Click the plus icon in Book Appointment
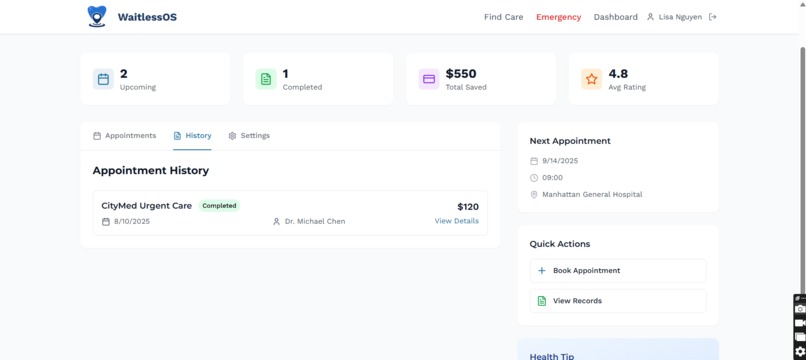806x360 pixels. tap(541, 271)
